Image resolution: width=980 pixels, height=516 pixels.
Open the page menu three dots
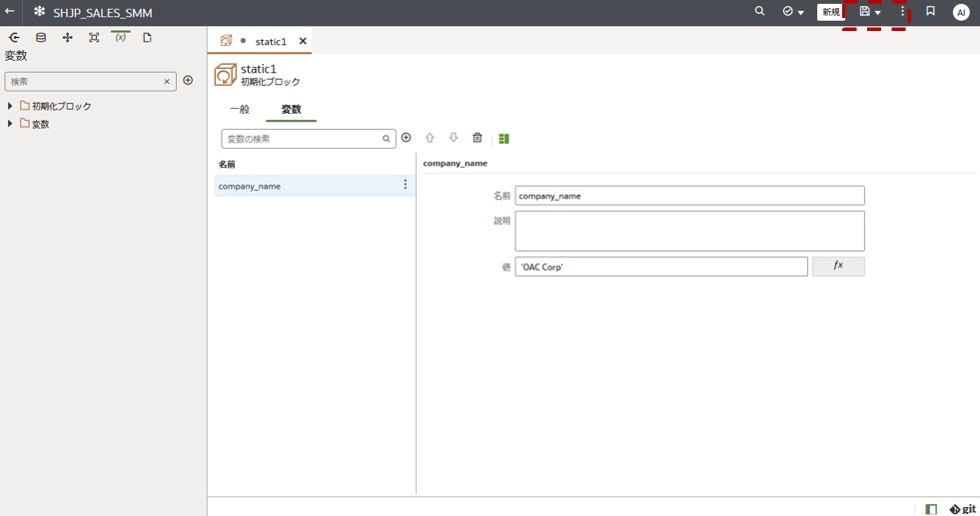[902, 11]
